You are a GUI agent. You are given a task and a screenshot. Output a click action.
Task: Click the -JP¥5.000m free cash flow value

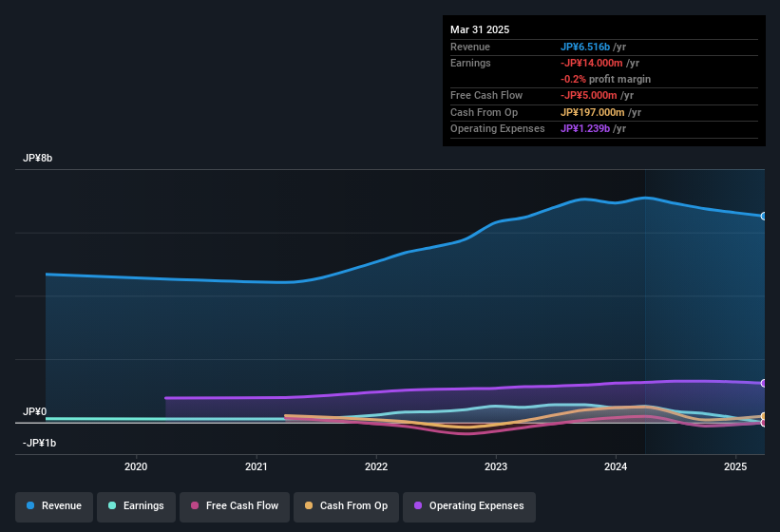click(x=588, y=95)
